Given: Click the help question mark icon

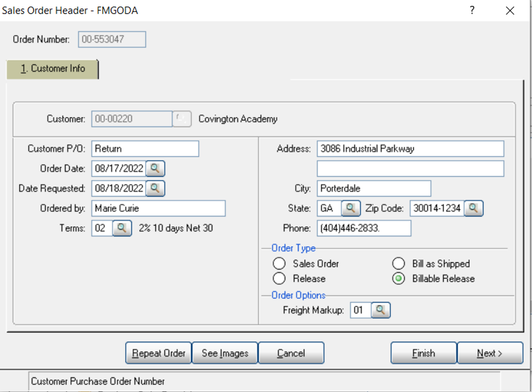Looking at the screenshot, I should (x=472, y=10).
